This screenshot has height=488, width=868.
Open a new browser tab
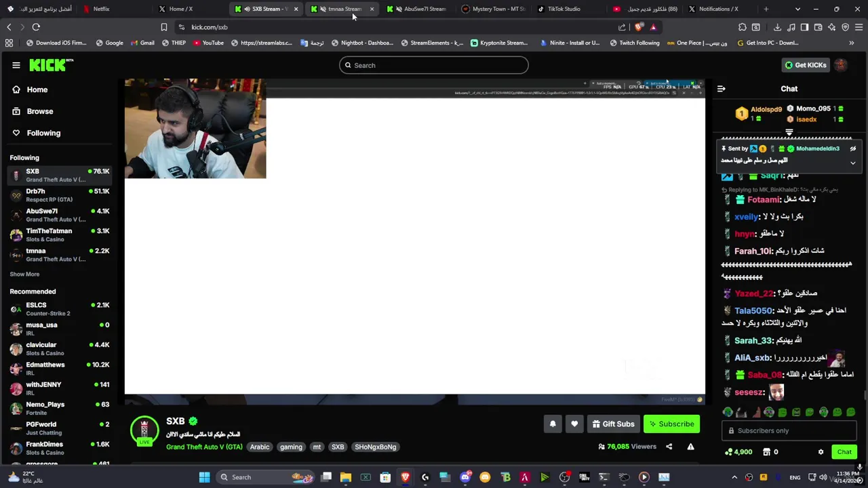[766, 9]
